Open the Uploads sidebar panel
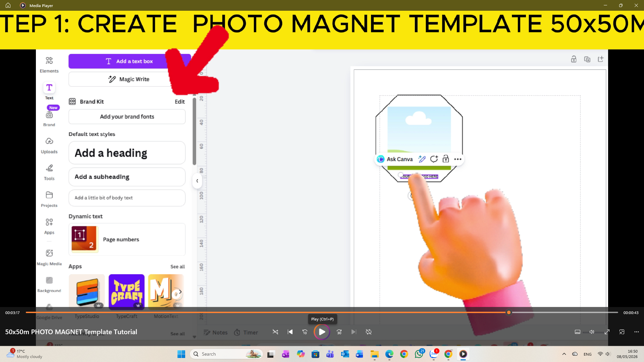 (49, 145)
